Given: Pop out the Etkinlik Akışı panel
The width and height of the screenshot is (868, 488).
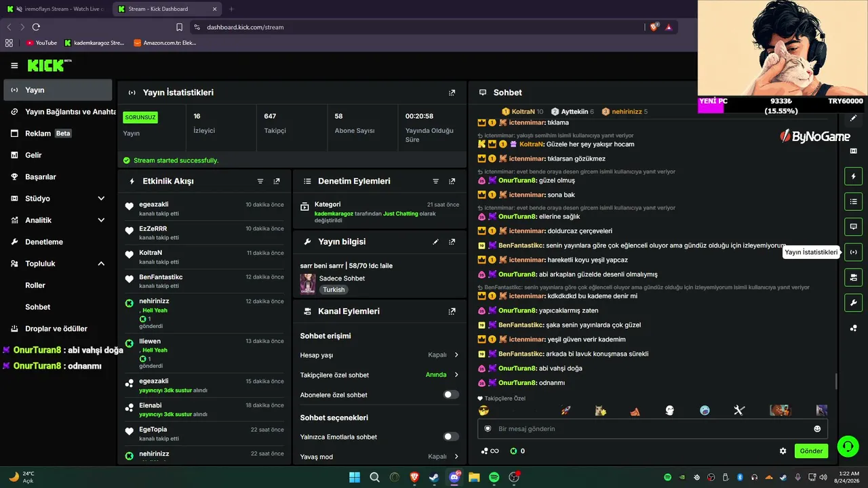Looking at the screenshot, I should pos(277,182).
